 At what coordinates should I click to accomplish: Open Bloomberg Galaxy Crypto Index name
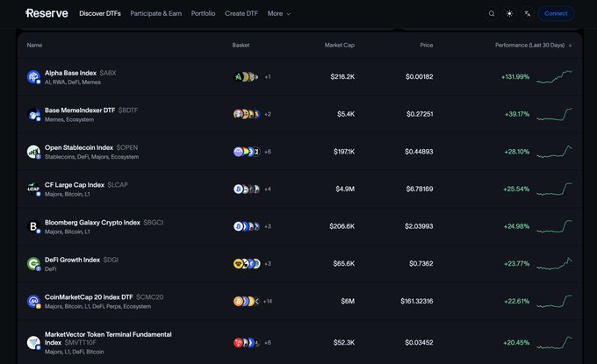pos(92,223)
